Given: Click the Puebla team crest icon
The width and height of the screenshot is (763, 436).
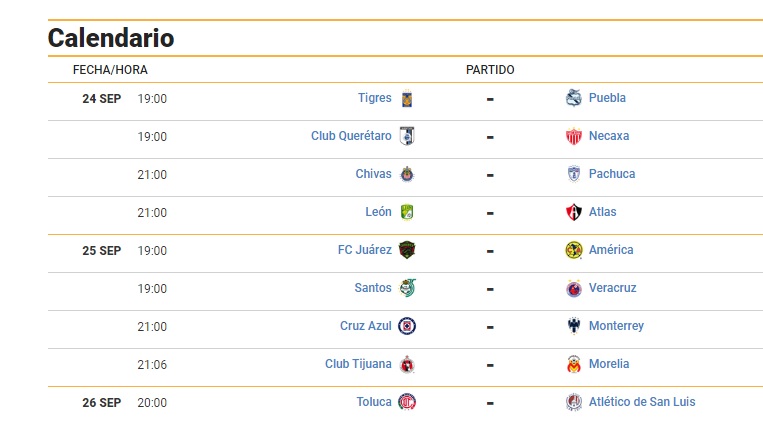Looking at the screenshot, I should (574, 98).
